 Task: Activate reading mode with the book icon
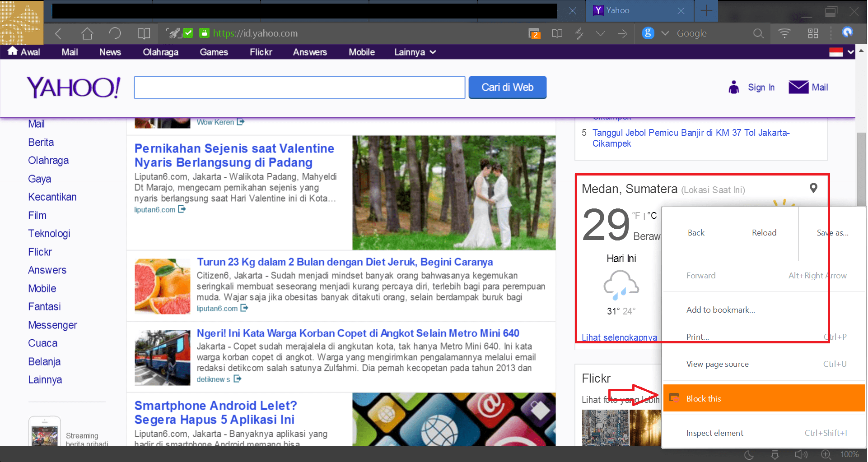(x=556, y=33)
